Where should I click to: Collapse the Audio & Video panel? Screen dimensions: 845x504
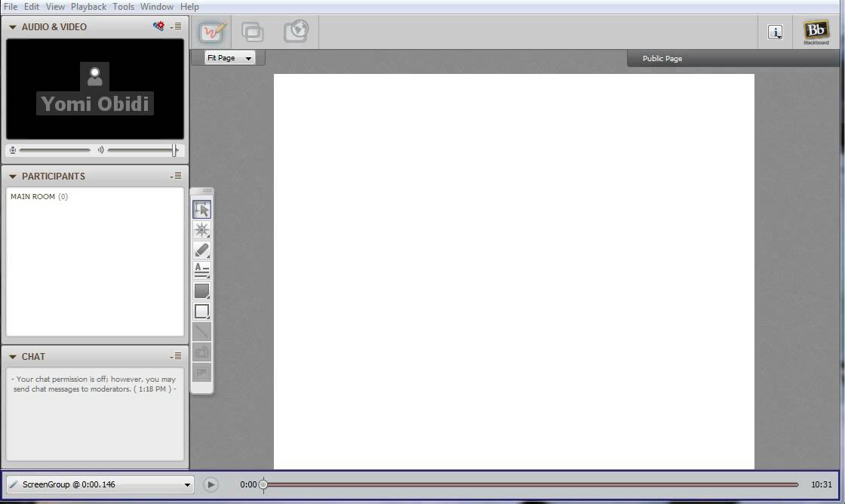[12, 27]
